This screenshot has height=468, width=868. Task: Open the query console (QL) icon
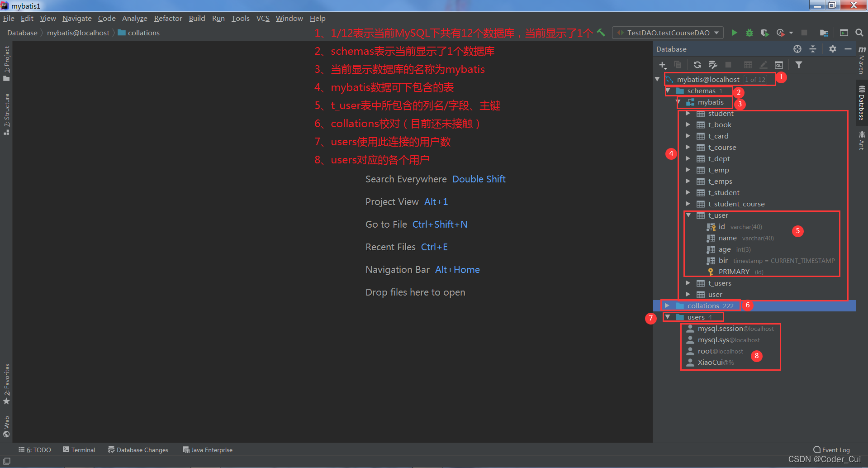[778, 65]
